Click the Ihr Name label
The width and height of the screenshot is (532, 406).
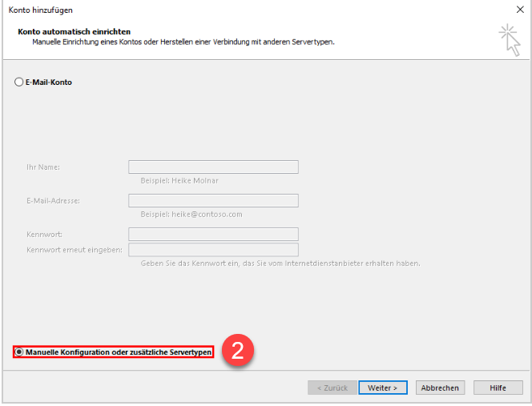pos(43,167)
